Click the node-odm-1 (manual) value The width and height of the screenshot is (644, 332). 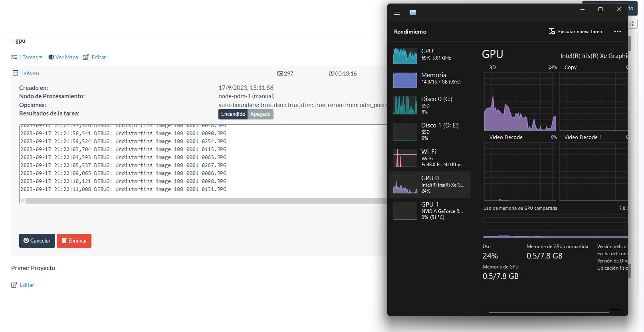(247, 96)
